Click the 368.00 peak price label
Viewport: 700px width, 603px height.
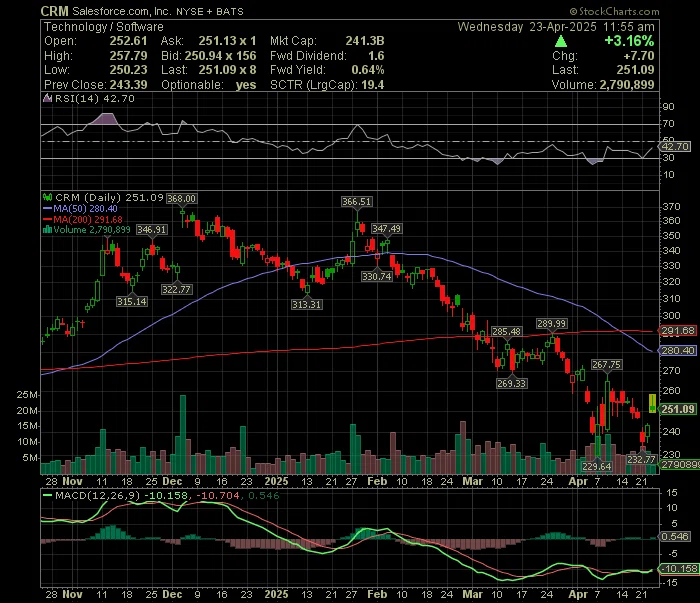[x=181, y=199]
